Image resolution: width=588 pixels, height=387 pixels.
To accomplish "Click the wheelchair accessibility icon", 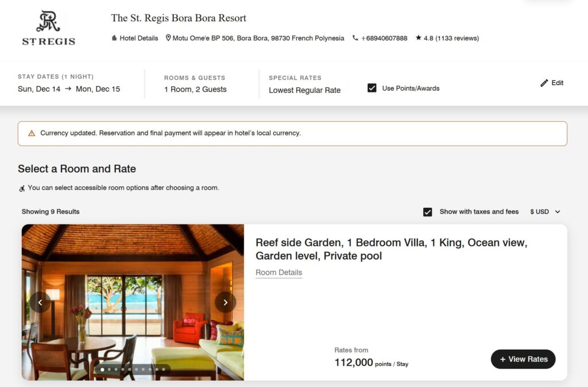I will [x=22, y=188].
